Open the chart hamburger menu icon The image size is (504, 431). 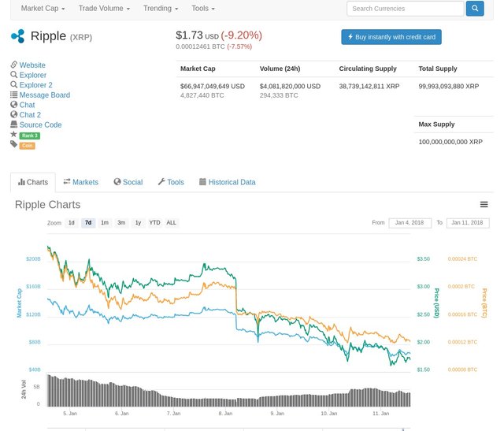484,204
